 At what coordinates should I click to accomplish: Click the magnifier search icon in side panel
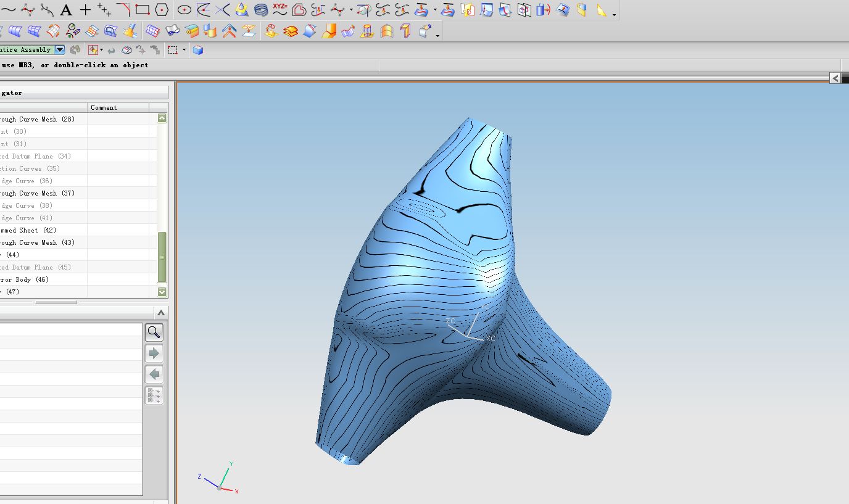[154, 333]
